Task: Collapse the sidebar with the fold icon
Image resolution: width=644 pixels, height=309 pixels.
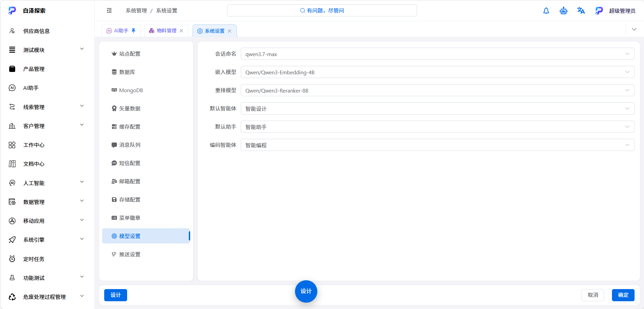Action: point(109,10)
